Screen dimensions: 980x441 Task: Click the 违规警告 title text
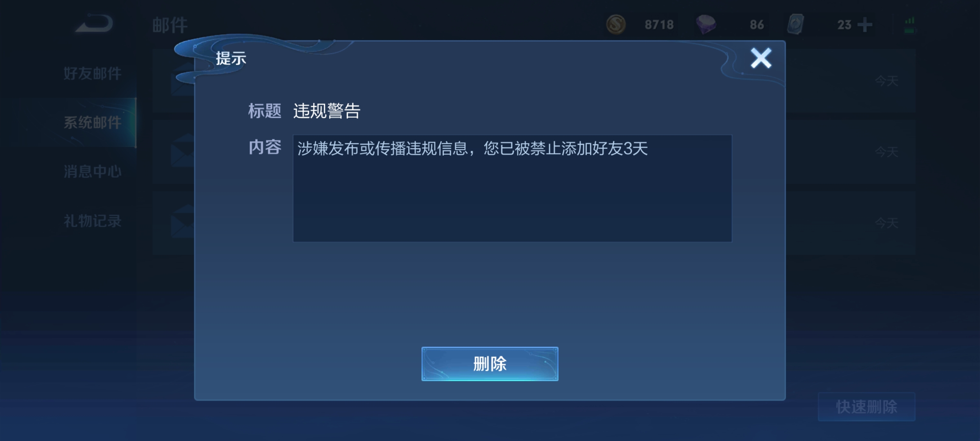[x=327, y=111]
